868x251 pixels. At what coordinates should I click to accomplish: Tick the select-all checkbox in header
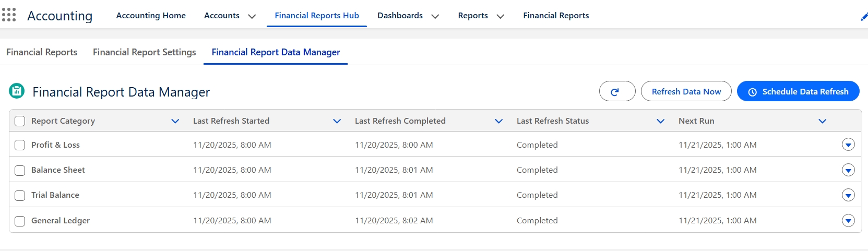[20, 121]
